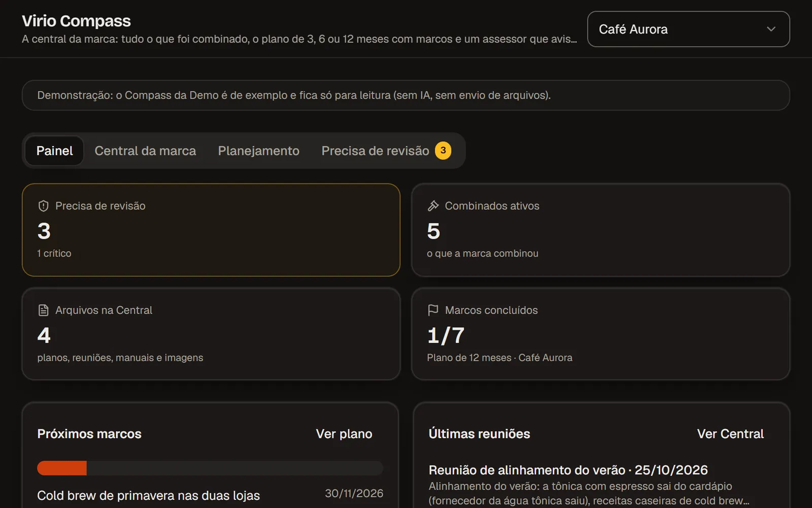Viewport: 812px width, 508px height.
Task: Open the Combinados ativos summary card
Action: (601, 230)
